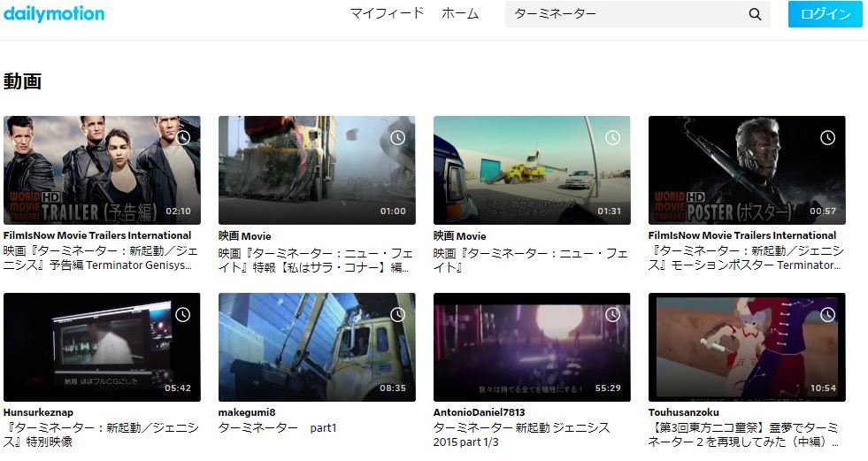868x461 pixels.
Task: Click watch-later clock on 08:35 video
Action: (x=397, y=315)
